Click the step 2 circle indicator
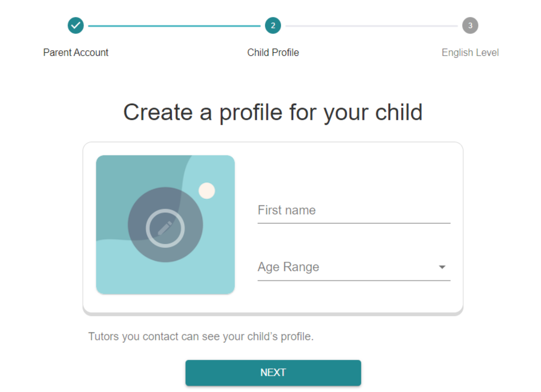The image size is (541, 392). 273,25
